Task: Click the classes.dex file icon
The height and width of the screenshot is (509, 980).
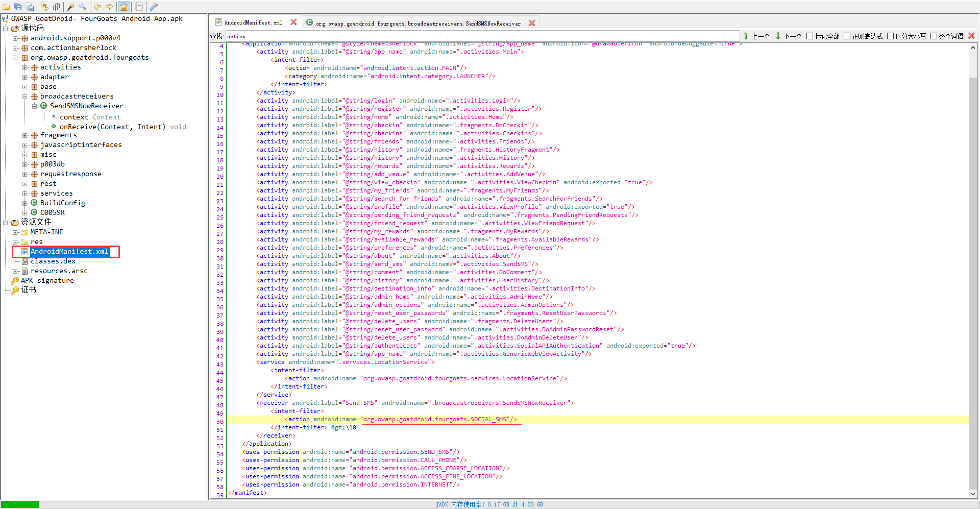Action: click(24, 261)
